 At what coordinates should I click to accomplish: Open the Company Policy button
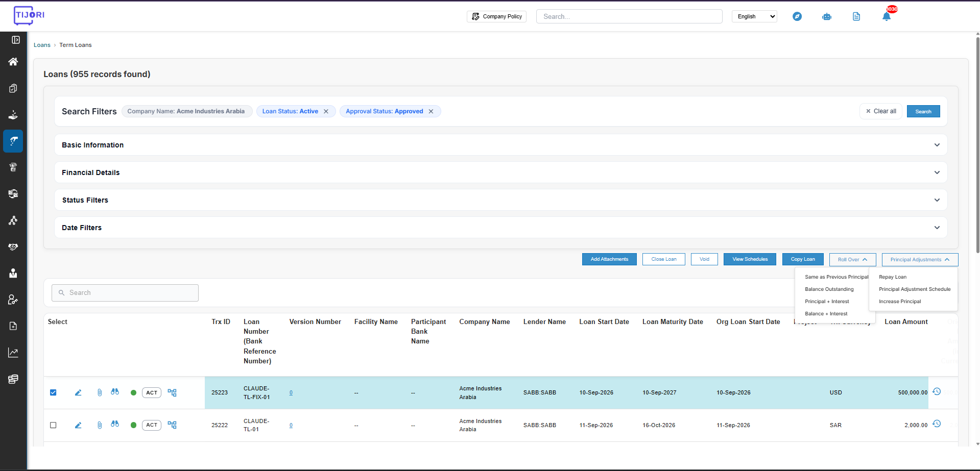pyautogui.click(x=496, y=16)
